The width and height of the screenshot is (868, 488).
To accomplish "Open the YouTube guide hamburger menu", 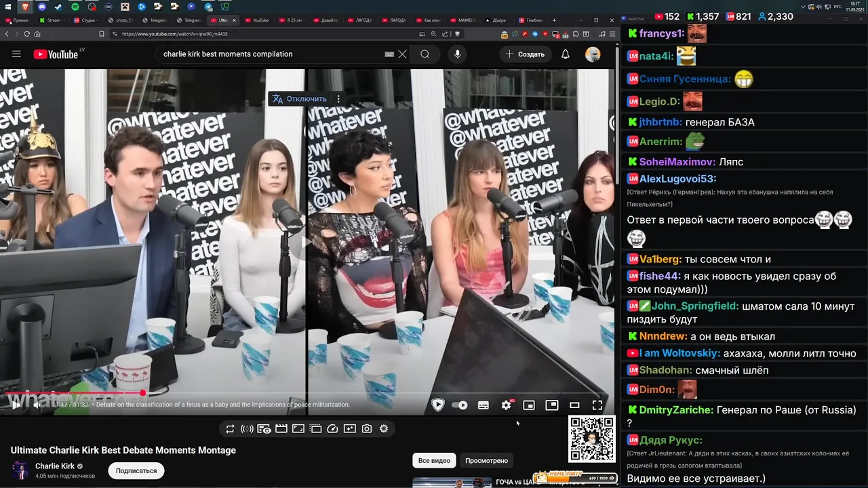I will 16,54.
